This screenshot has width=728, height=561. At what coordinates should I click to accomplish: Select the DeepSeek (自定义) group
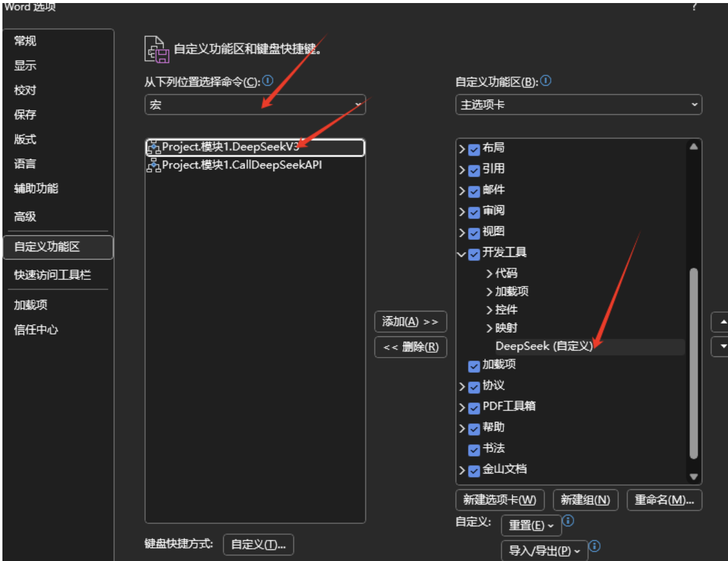tap(544, 347)
